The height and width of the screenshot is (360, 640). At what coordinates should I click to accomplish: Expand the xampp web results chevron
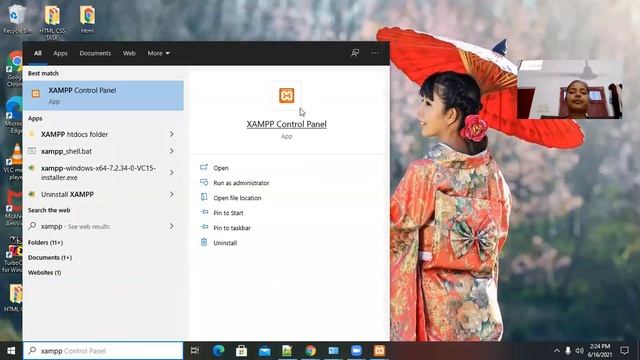tap(172, 226)
